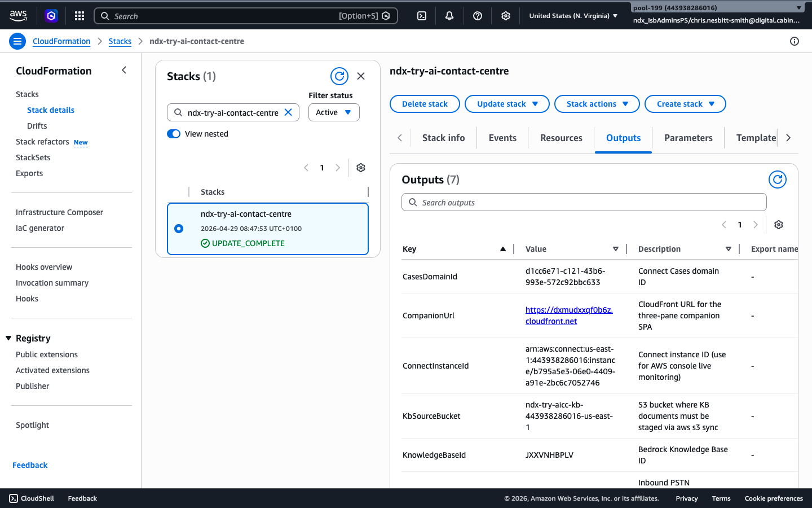
Task: Open the notifications bell
Action: coord(449,16)
